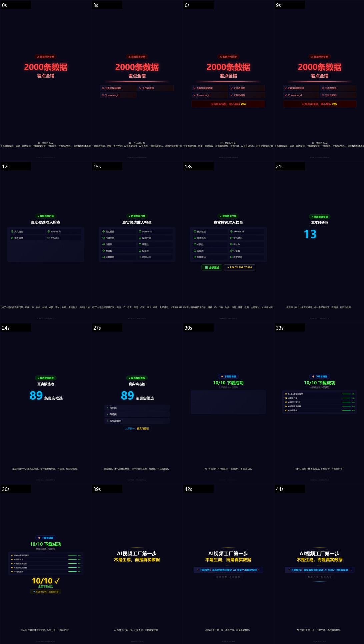Click the #3 AI编程效率对比 progress bar, 33s frame
364x644 pixels.
coord(346,402)
